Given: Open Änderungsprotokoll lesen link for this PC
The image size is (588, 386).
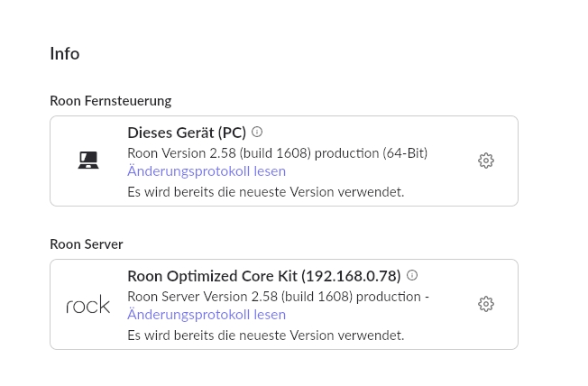Looking at the screenshot, I should tap(207, 171).
